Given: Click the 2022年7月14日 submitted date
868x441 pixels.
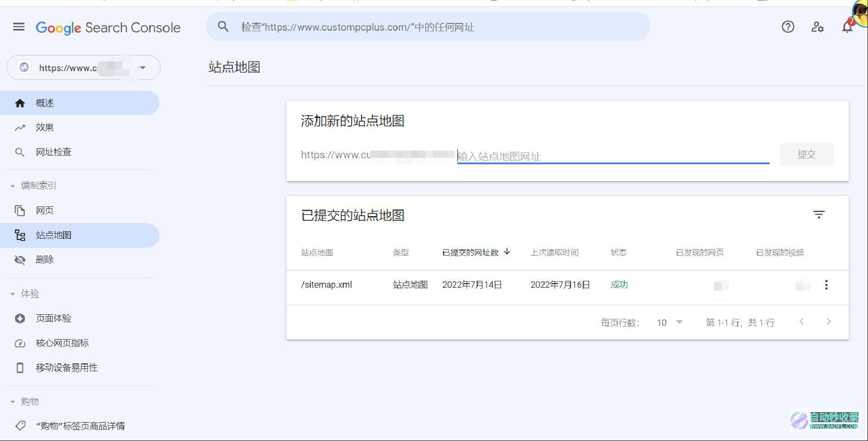Looking at the screenshot, I should 472,285.
